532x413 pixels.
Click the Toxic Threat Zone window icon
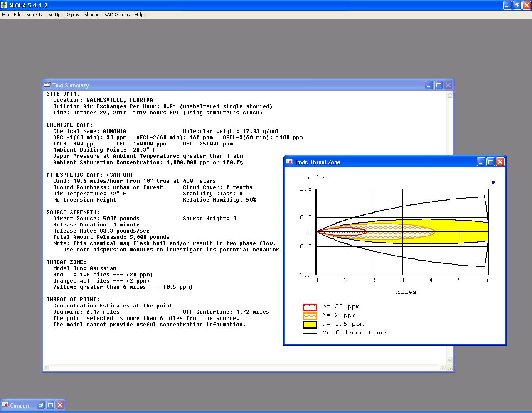pyautogui.click(x=289, y=162)
